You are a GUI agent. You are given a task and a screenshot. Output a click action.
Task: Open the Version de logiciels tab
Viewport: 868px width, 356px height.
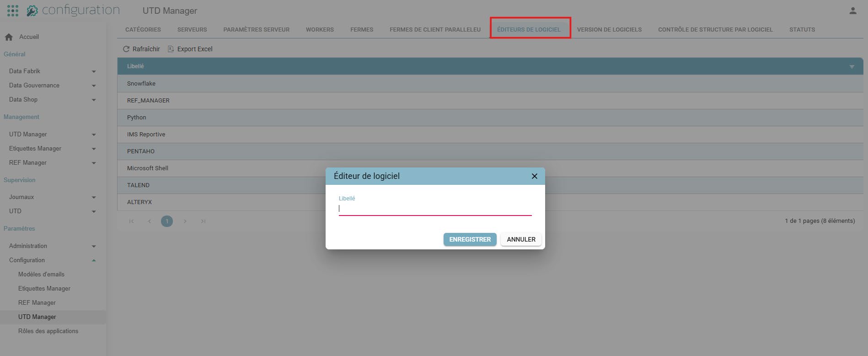[x=609, y=30]
